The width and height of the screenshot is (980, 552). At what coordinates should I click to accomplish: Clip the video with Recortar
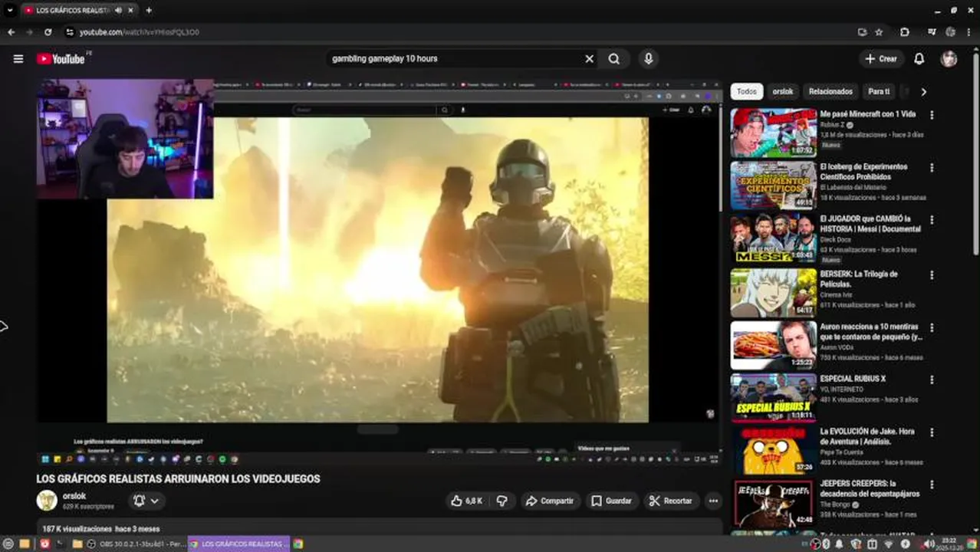pyautogui.click(x=671, y=501)
